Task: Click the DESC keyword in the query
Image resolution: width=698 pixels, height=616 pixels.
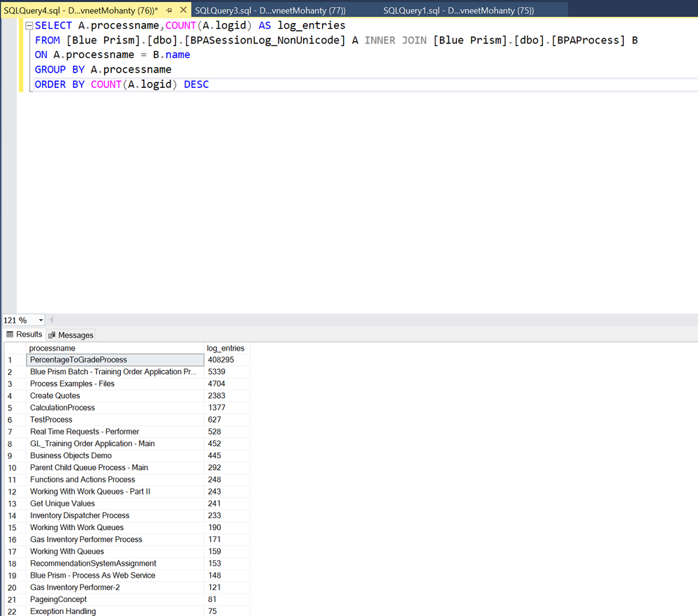Action: point(196,85)
